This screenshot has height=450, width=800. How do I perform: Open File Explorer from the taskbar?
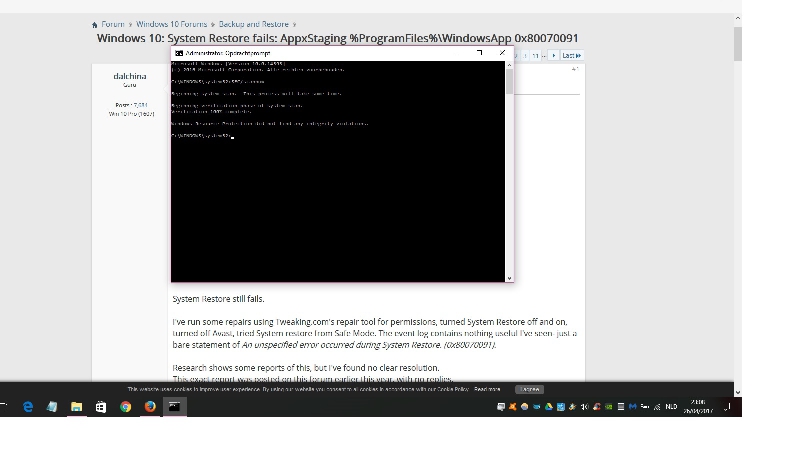pos(77,407)
